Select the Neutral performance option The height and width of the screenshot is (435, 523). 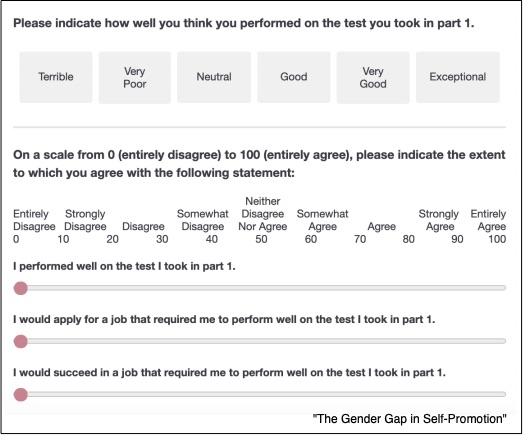pyautogui.click(x=214, y=77)
